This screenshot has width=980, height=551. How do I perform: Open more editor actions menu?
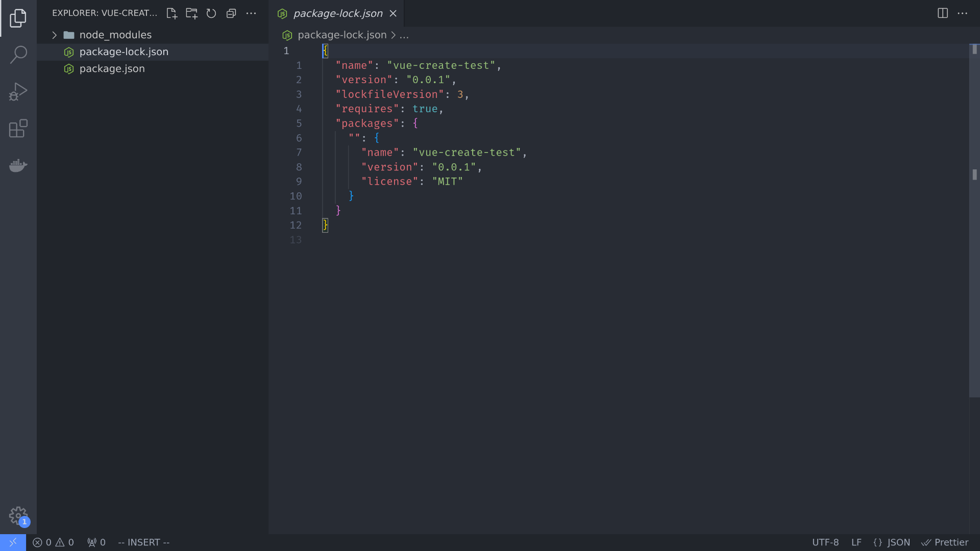point(963,13)
